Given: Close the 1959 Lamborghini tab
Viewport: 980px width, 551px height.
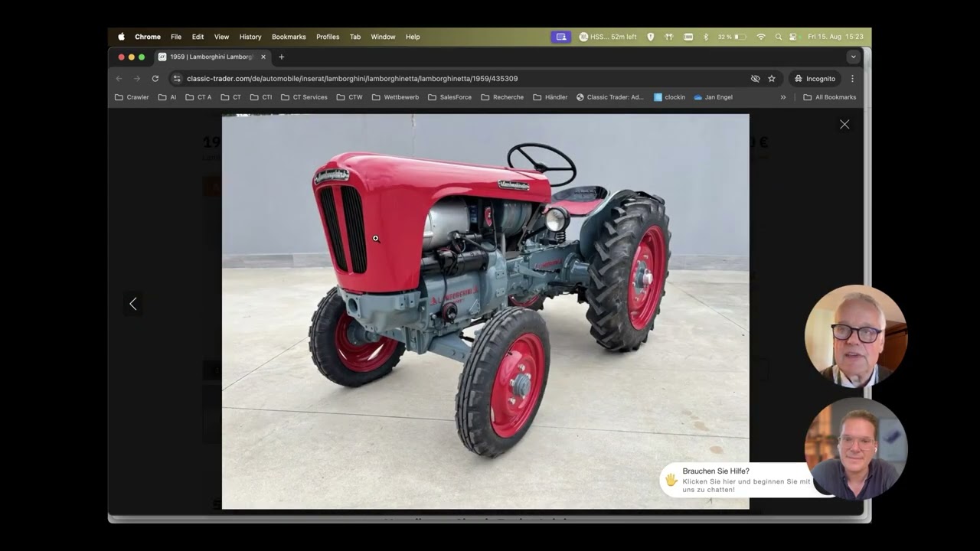Looking at the screenshot, I should tap(263, 57).
